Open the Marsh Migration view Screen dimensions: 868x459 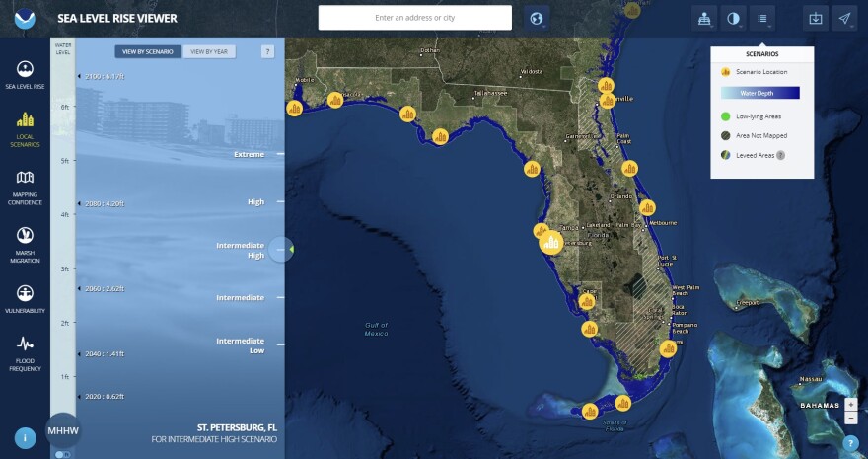tap(25, 241)
